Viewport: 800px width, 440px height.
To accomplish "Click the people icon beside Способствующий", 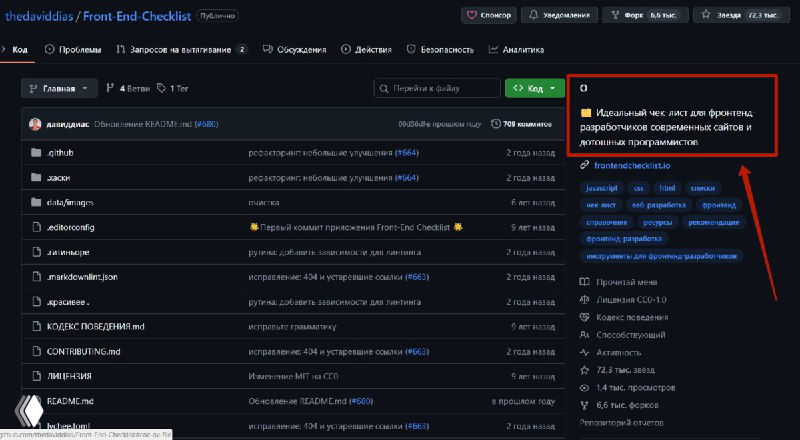I will (x=585, y=335).
